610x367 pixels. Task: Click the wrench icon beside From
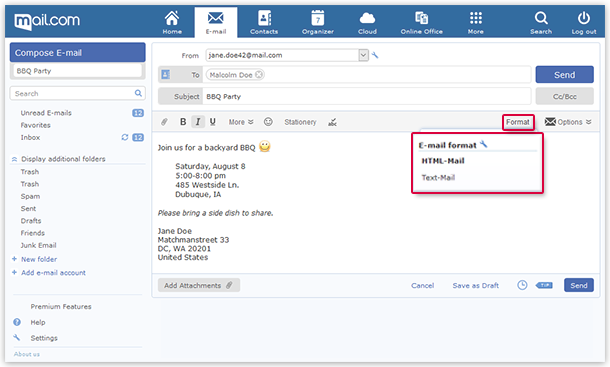(x=375, y=55)
